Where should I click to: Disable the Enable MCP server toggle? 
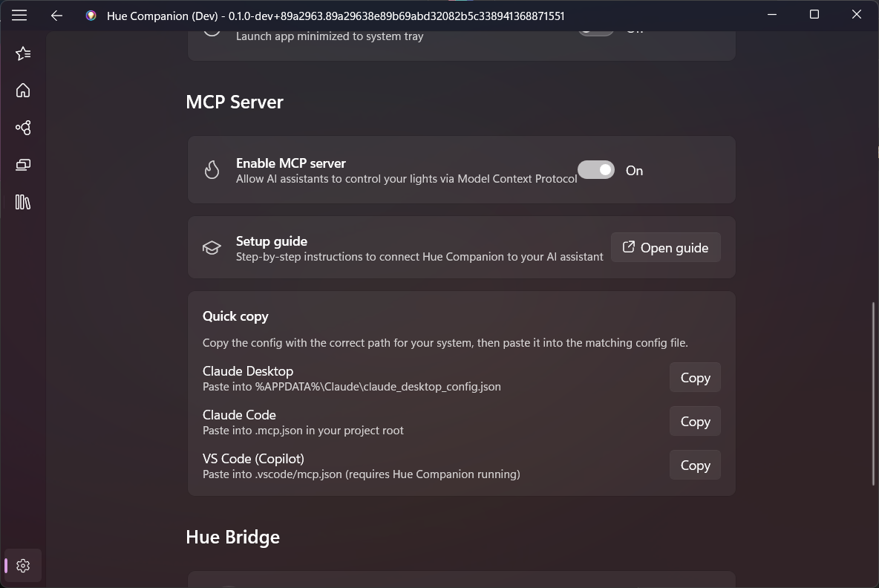(596, 170)
